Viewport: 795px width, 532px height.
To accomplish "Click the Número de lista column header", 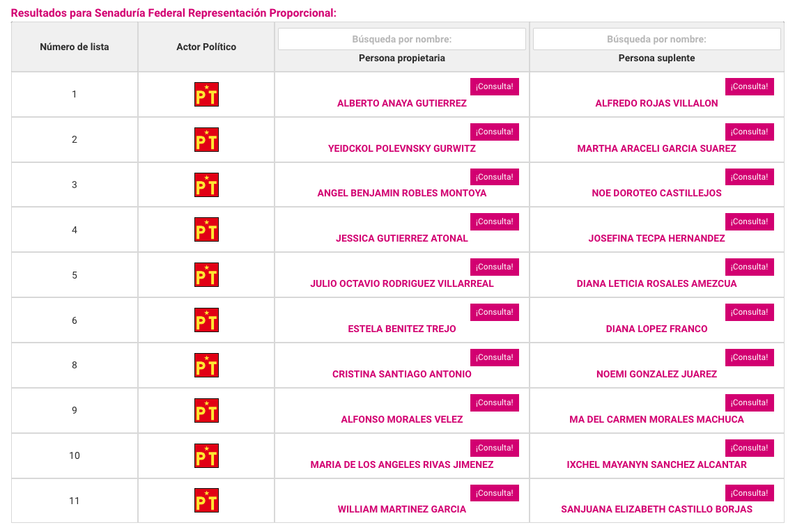I will pos(75,47).
